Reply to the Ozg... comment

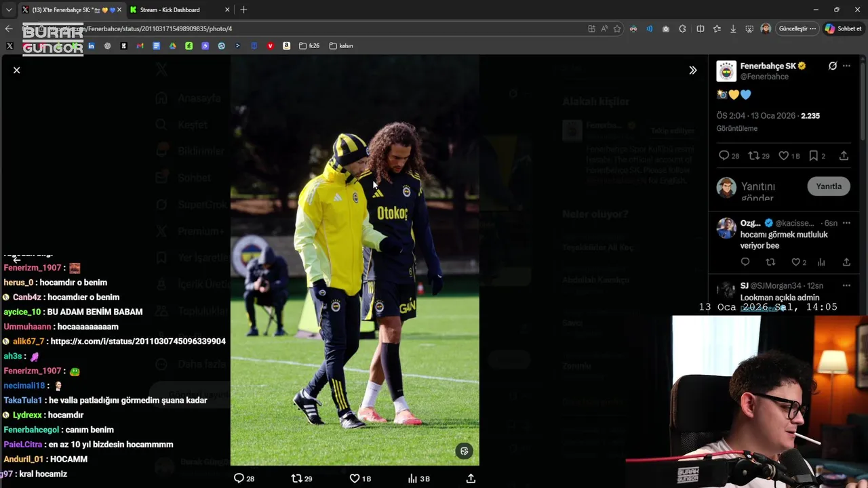tap(745, 262)
